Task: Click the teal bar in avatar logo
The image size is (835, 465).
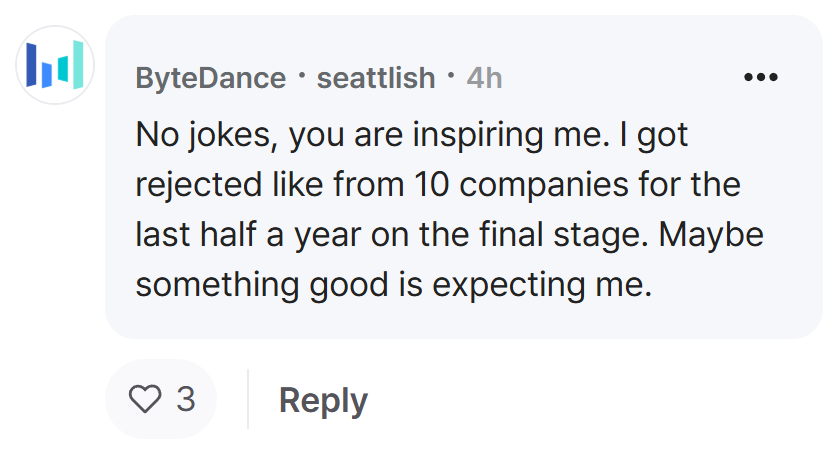Action: point(63,69)
